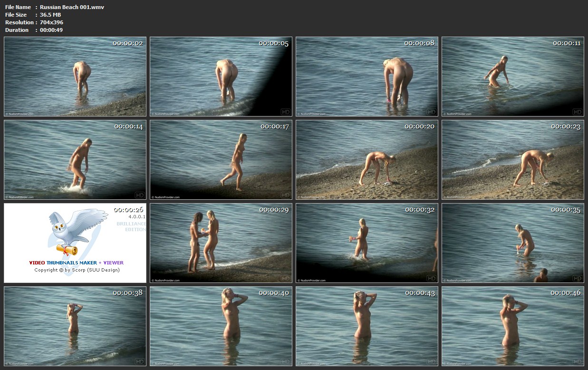Select the frame marked 00:00:43
Viewport: 588px width, 370px height.
(366, 326)
